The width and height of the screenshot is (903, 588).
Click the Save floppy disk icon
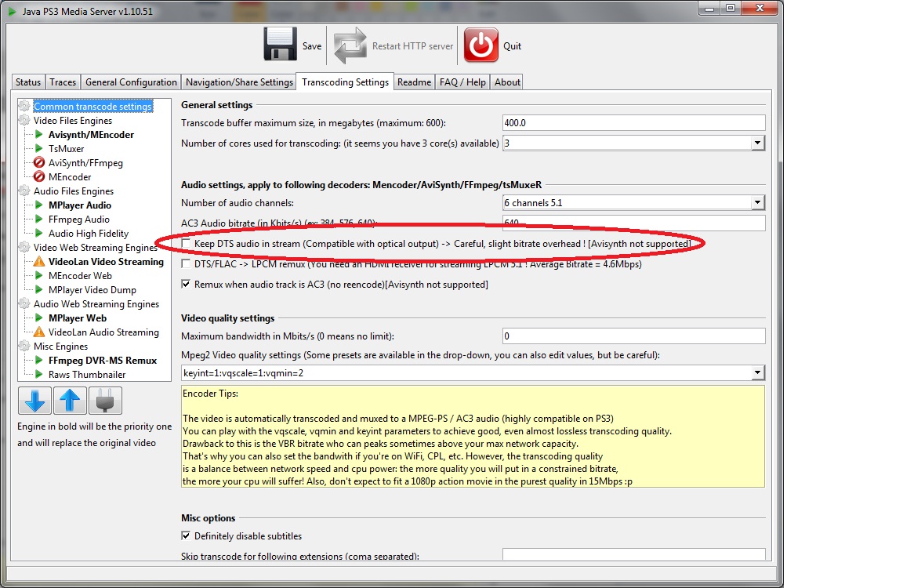[281, 45]
